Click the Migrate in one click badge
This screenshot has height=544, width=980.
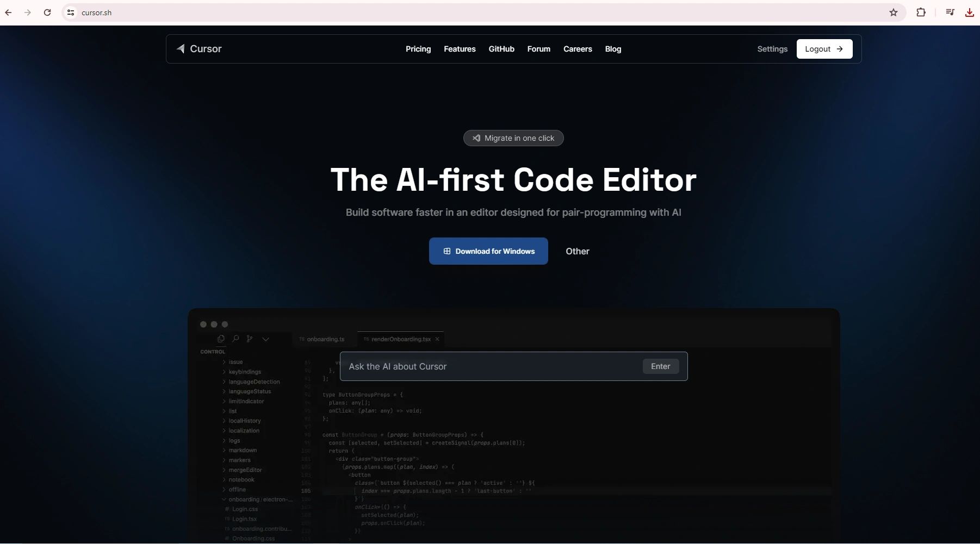tap(513, 138)
